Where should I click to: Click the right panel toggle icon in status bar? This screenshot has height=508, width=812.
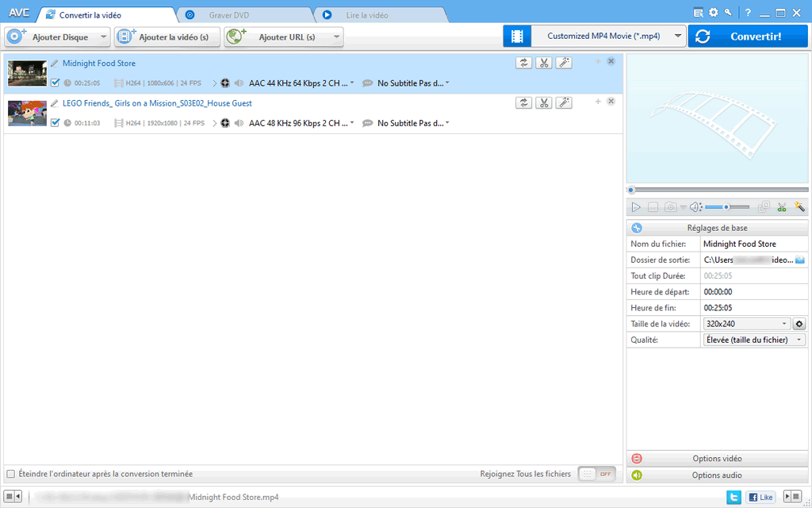tap(792, 496)
